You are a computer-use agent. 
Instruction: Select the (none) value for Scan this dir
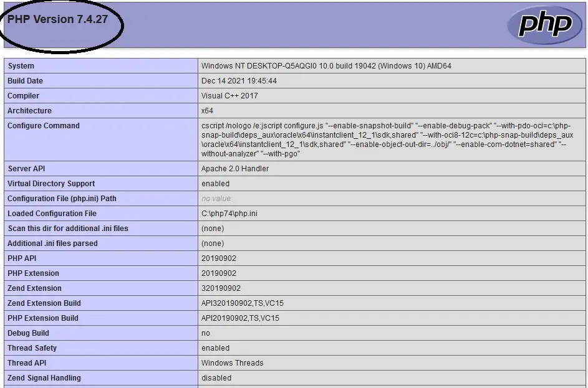click(x=213, y=229)
